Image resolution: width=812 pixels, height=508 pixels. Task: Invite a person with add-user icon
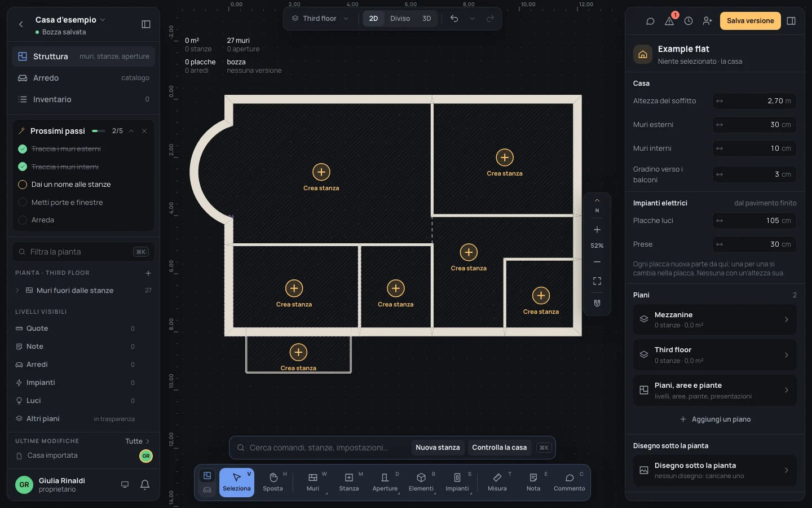[708, 21]
